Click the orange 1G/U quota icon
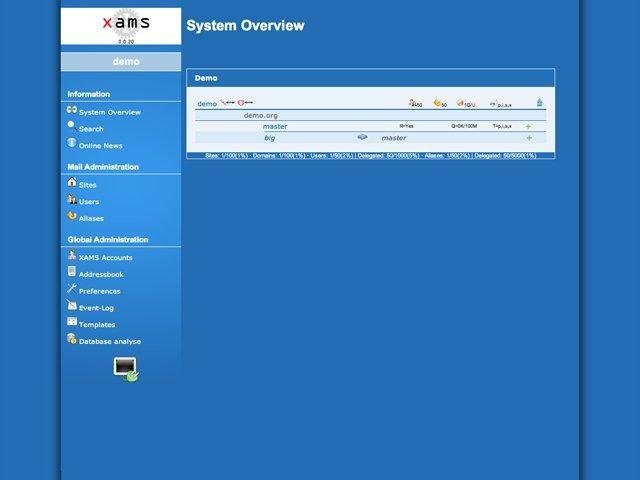Image resolution: width=640 pixels, height=480 pixels. coord(465,103)
